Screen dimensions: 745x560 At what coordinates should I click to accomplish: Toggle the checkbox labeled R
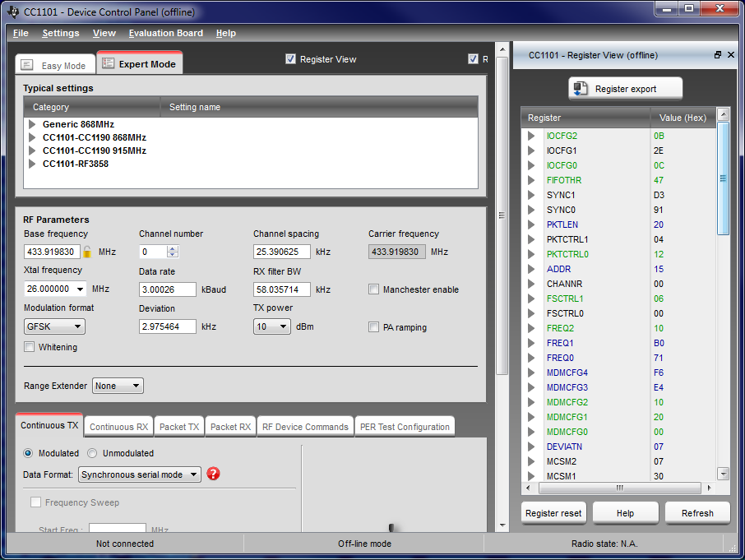click(473, 59)
